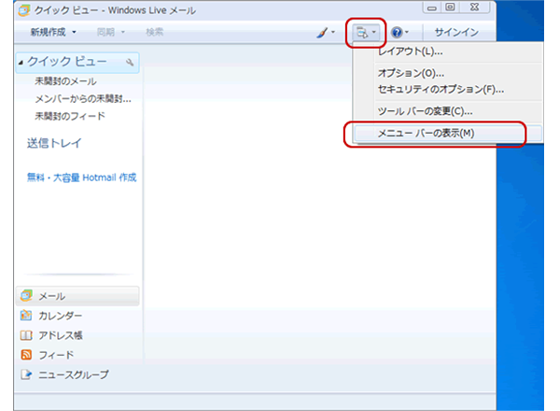Click the 新規作成 button

(x=48, y=32)
